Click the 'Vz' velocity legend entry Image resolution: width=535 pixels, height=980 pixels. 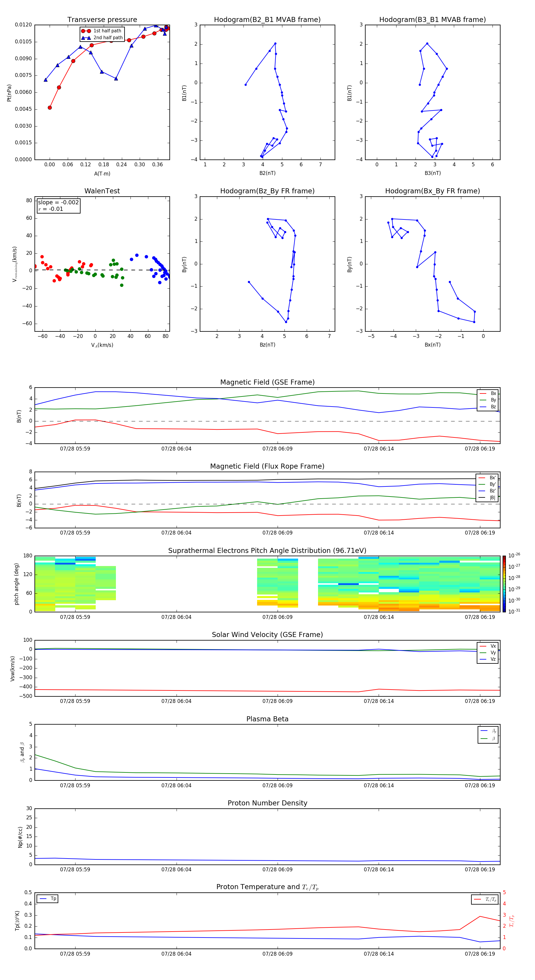[488, 659]
